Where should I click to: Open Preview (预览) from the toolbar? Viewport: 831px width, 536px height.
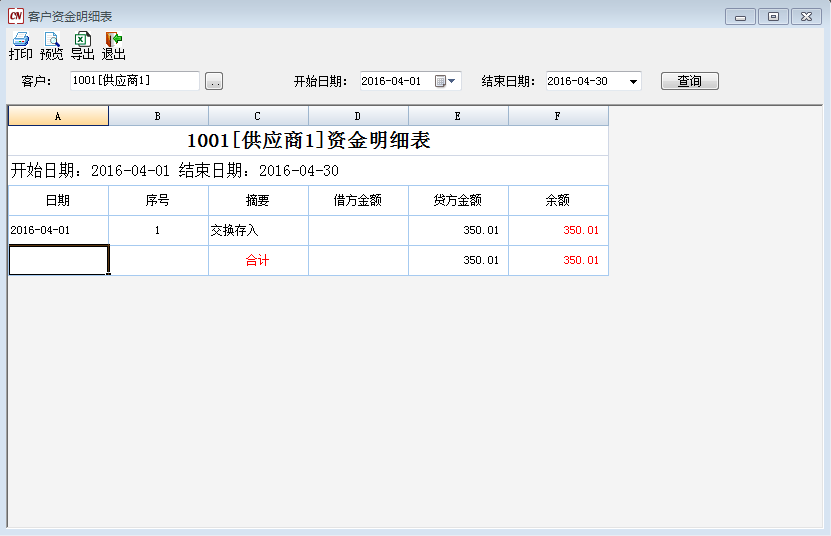pos(51,46)
